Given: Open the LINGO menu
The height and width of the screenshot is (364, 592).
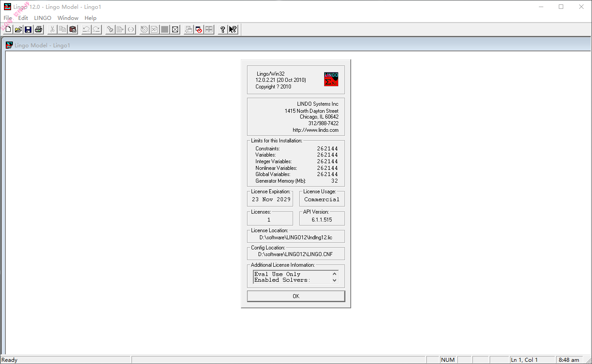Looking at the screenshot, I should [43, 18].
